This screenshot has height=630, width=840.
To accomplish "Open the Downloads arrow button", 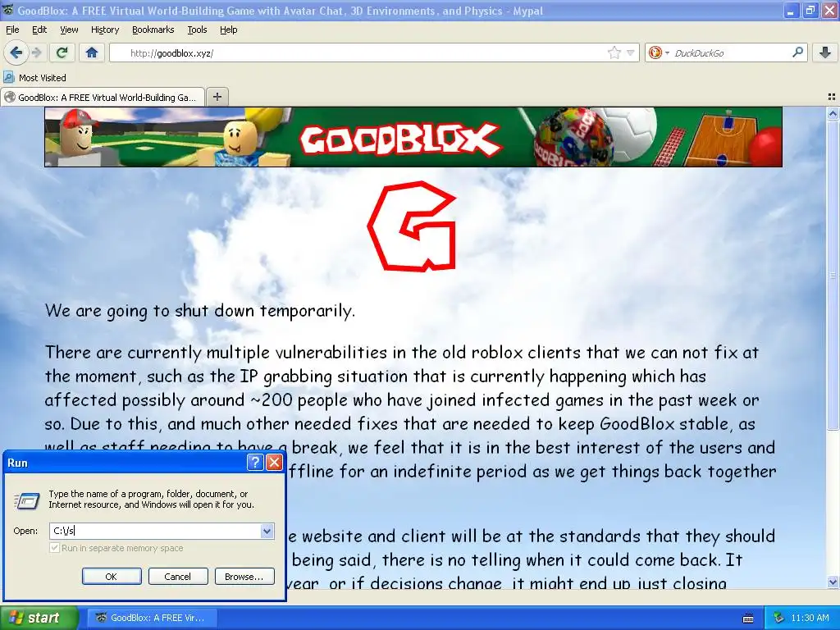I will 825,52.
